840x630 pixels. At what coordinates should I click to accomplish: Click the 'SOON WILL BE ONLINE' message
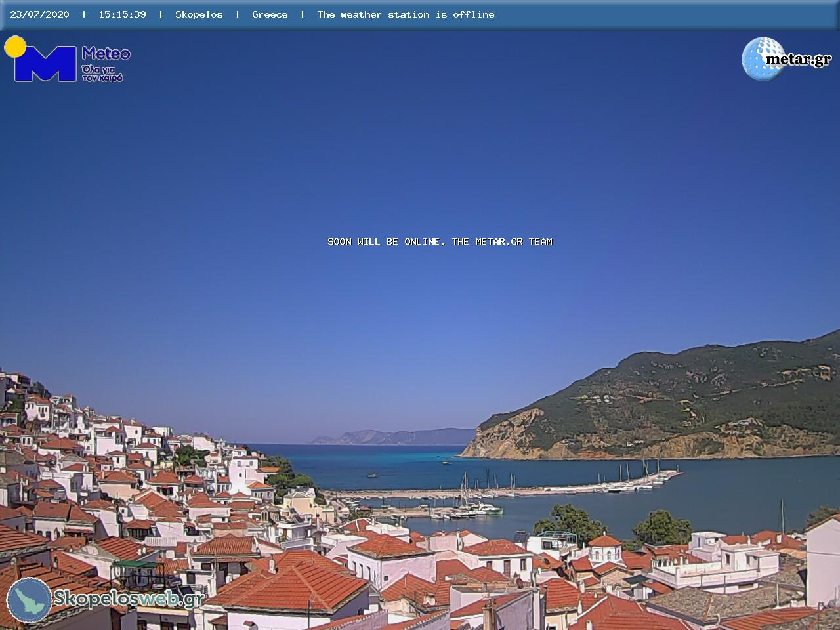[x=440, y=241]
